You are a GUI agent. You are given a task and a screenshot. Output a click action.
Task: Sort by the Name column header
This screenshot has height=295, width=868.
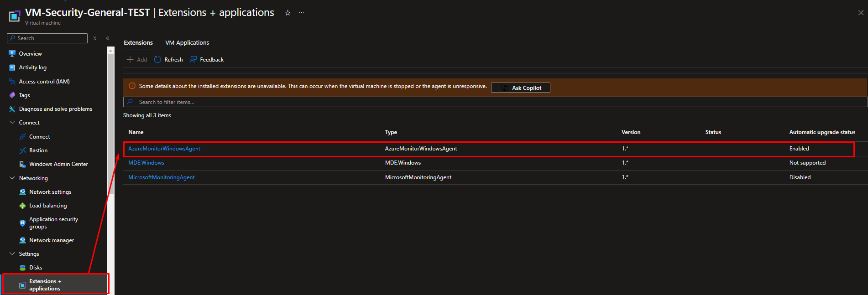pyautogui.click(x=136, y=132)
